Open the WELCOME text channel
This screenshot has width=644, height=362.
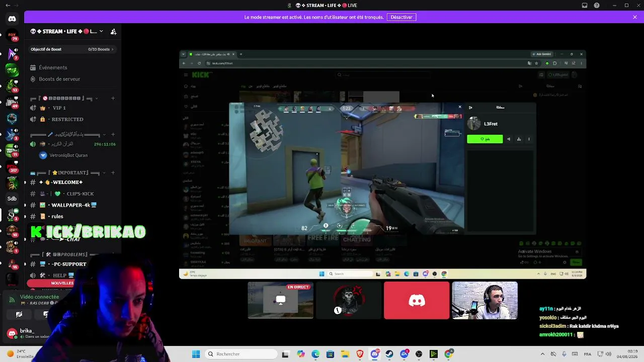(72, 182)
